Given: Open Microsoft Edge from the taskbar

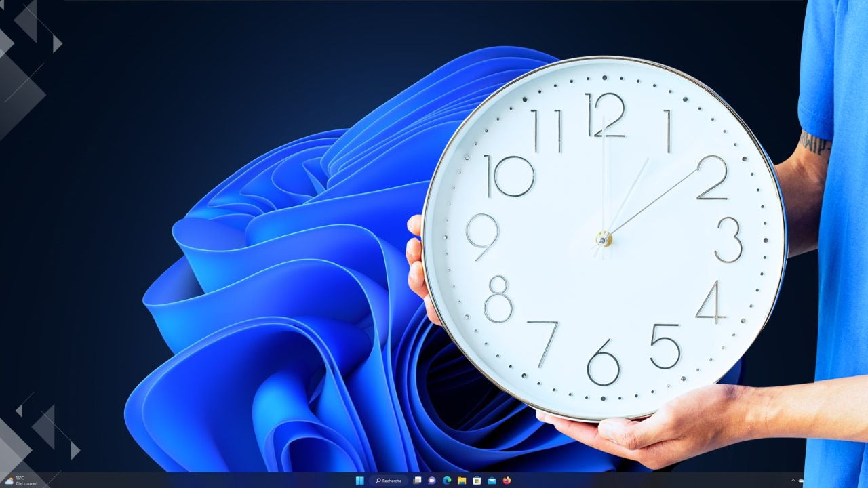Looking at the screenshot, I should click(x=447, y=481).
